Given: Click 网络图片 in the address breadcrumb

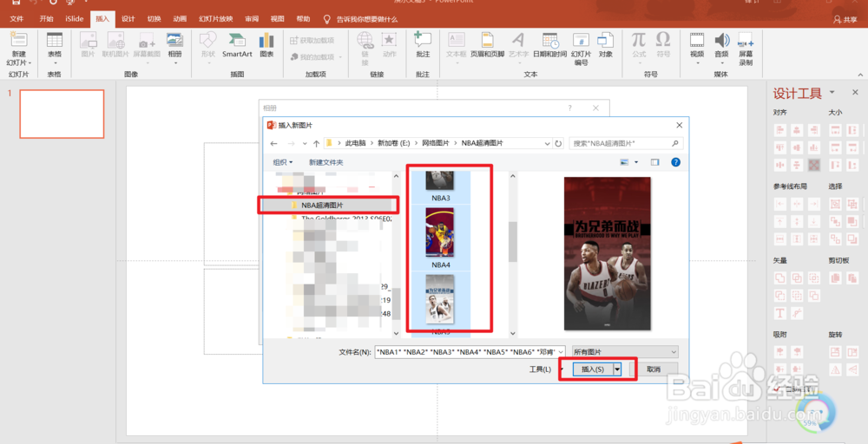Looking at the screenshot, I should [436, 143].
